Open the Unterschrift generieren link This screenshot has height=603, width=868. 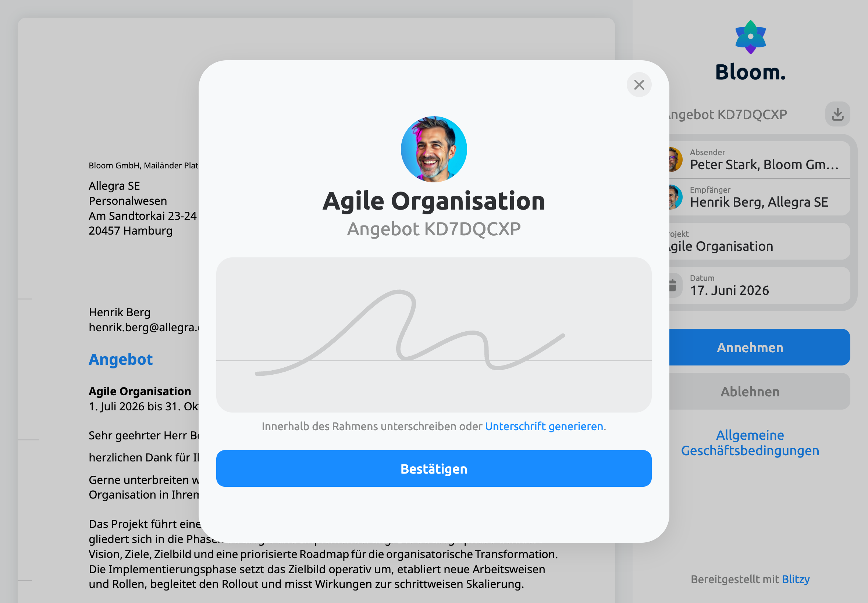click(x=544, y=426)
